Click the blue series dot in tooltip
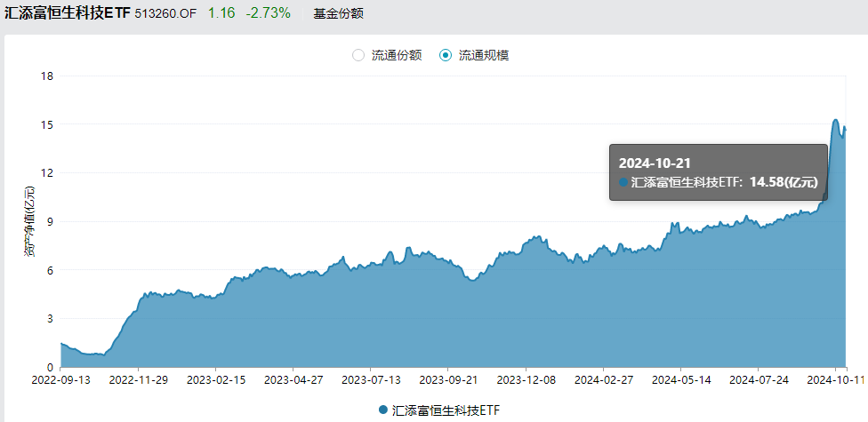This screenshot has width=868, height=422. pos(623,183)
